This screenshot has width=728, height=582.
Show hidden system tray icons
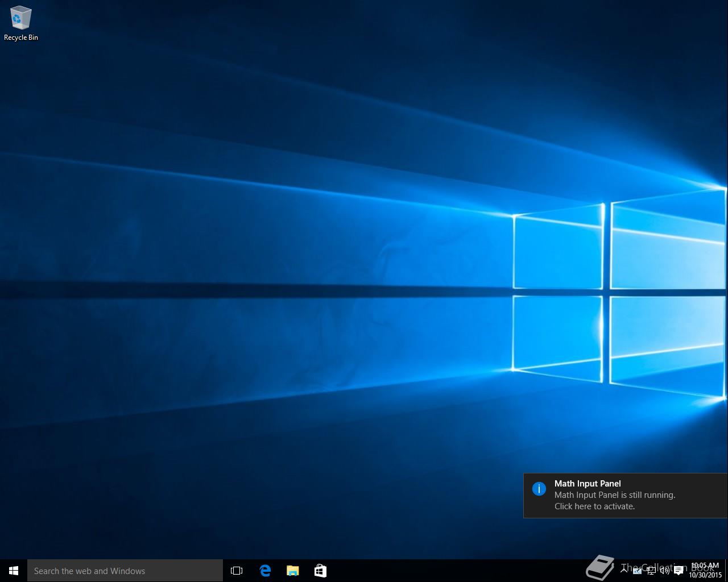pos(624,570)
